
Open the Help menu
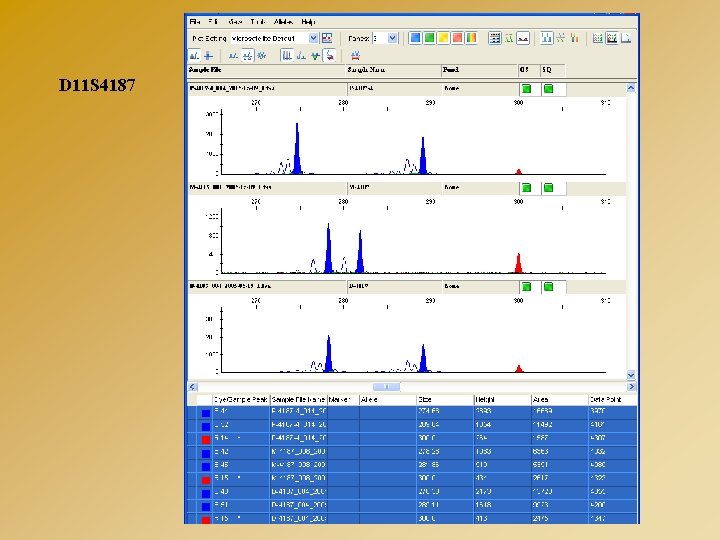(308, 22)
